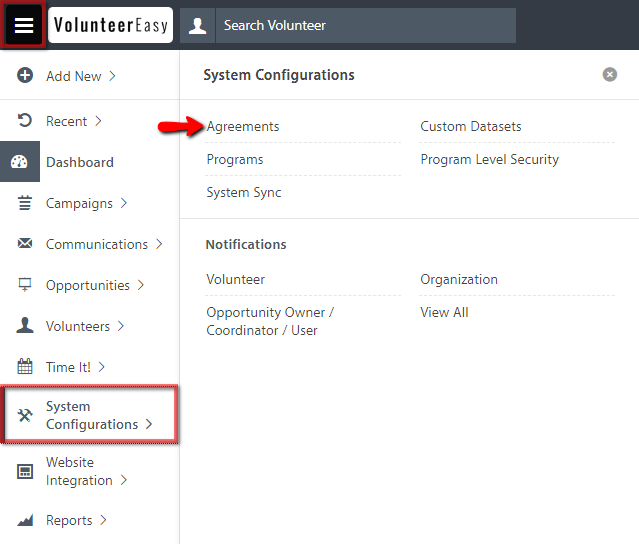Click the Notifications section heading
Image resolution: width=639 pixels, height=544 pixels.
[246, 244]
